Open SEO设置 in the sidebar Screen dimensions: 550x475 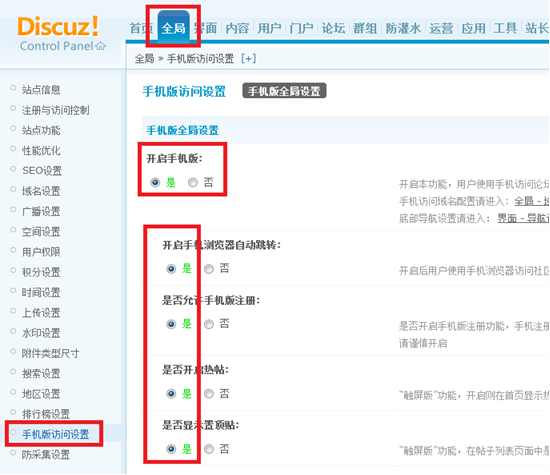click(42, 171)
